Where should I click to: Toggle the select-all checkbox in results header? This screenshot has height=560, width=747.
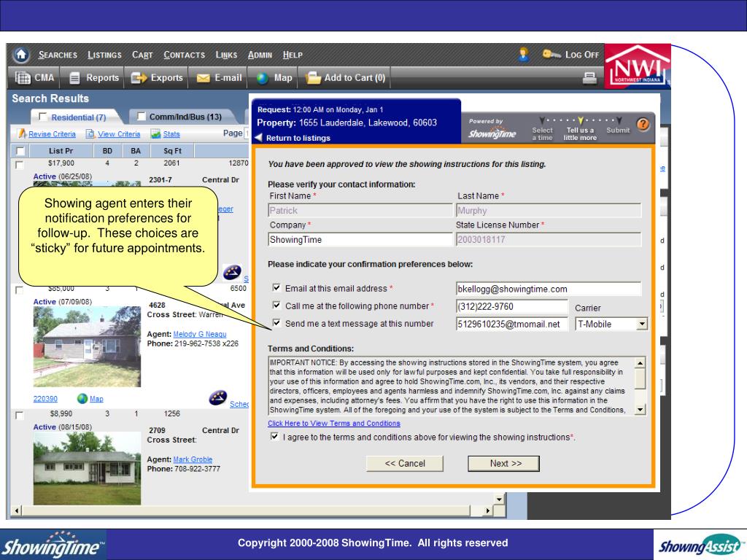(20, 151)
